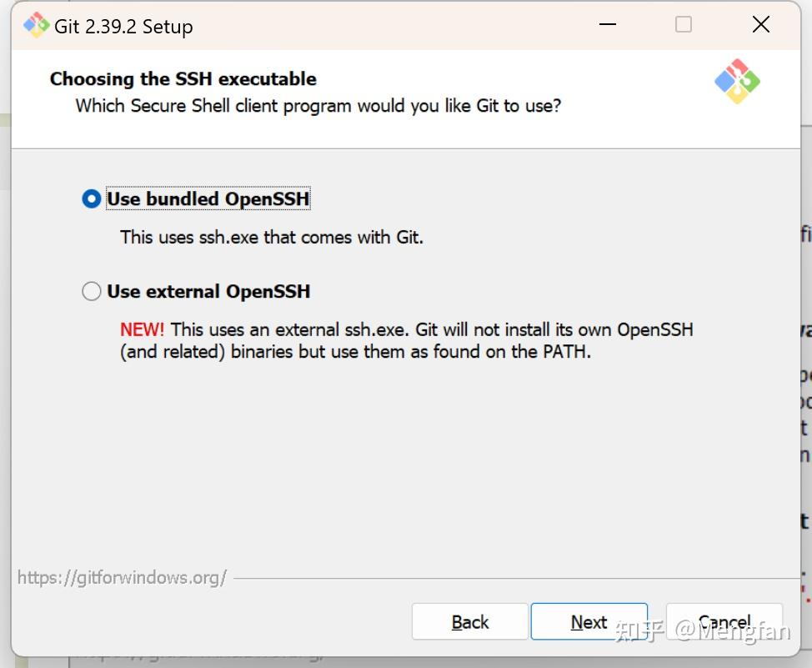Click the greyed-out maximize button
Image resolution: width=812 pixels, height=668 pixels.
(684, 25)
